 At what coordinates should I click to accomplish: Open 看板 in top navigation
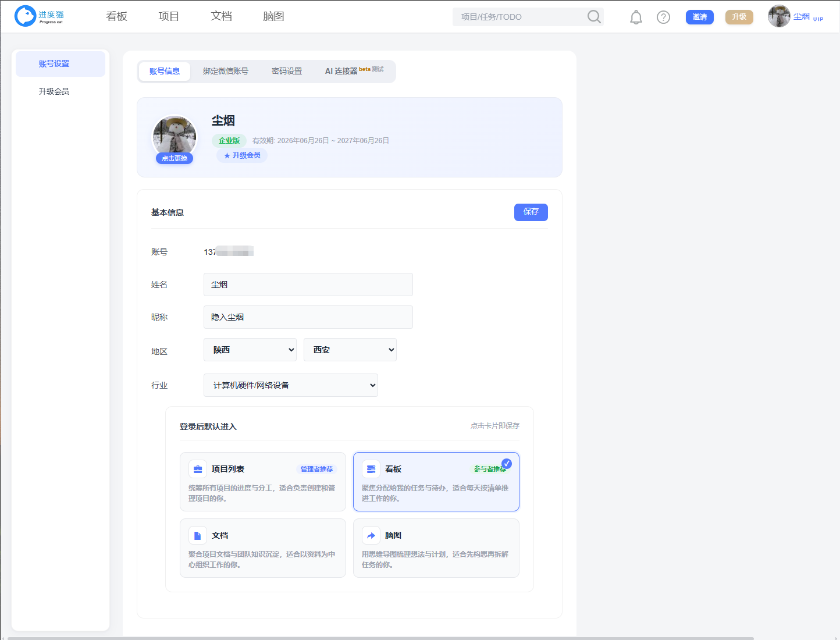(x=116, y=16)
